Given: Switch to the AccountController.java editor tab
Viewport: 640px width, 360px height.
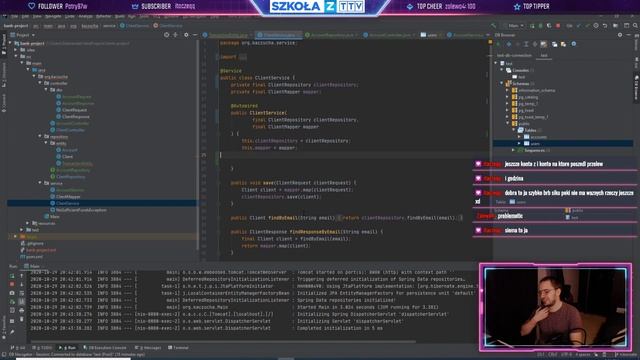Looking at the screenshot, I should click(389, 35).
